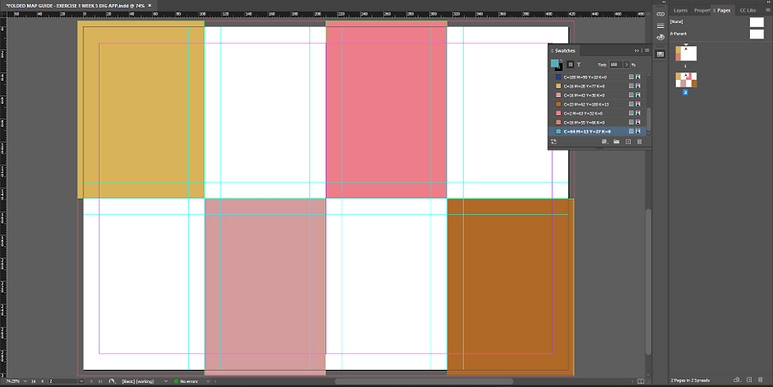Click the Tint percentage input field
This screenshot has height=387, width=773.
pyautogui.click(x=615, y=65)
